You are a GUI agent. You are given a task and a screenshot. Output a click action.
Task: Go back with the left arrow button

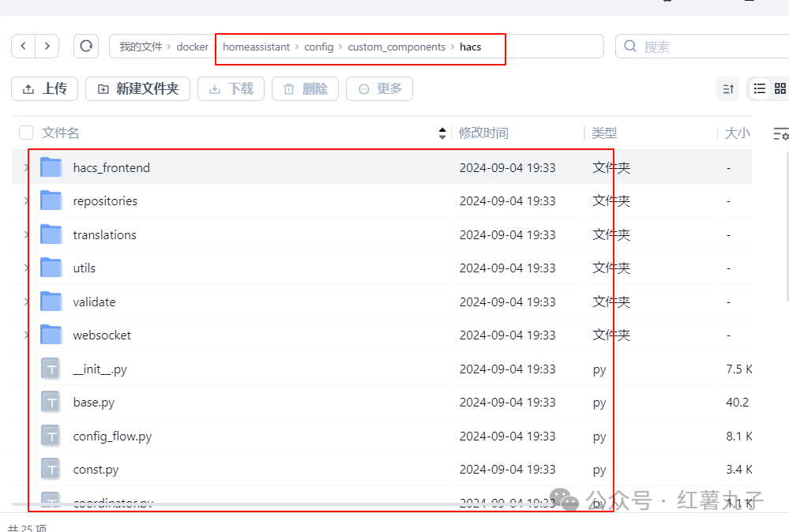[x=23, y=47]
